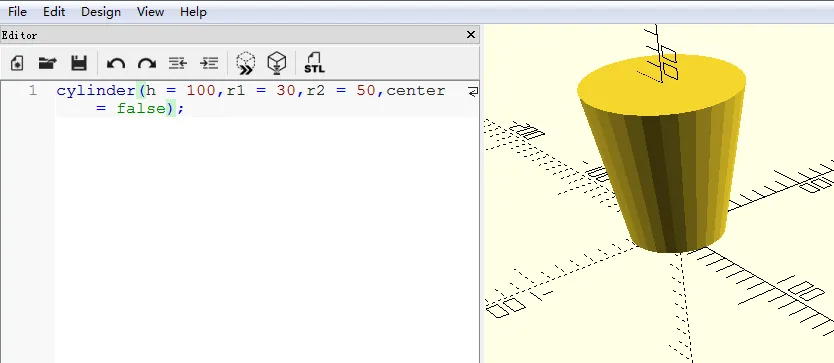Image resolution: width=834 pixels, height=363 pixels.
Task: Open the File menu
Action: point(18,12)
